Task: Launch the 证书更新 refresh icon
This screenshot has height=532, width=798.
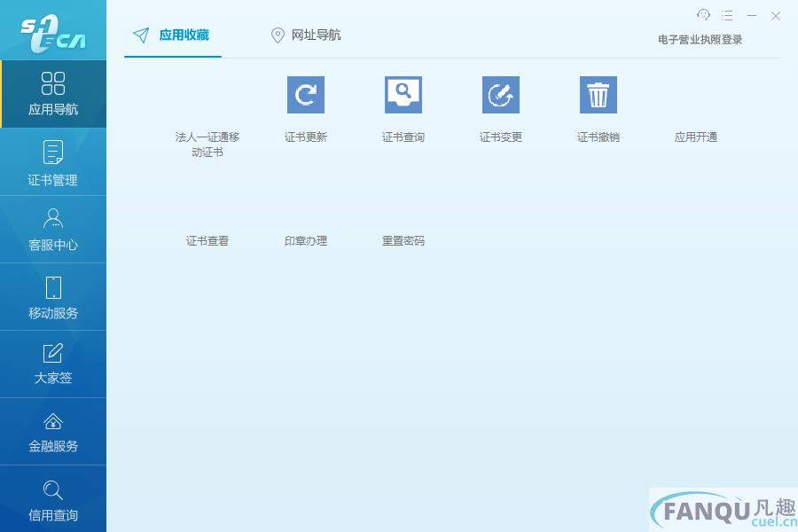Action: click(306, 95)
